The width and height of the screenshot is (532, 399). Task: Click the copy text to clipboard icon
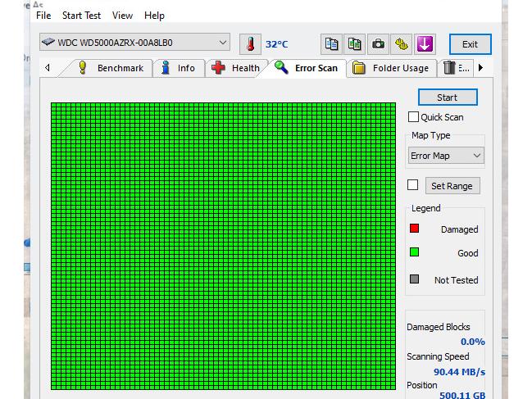[x=331, y=44]
